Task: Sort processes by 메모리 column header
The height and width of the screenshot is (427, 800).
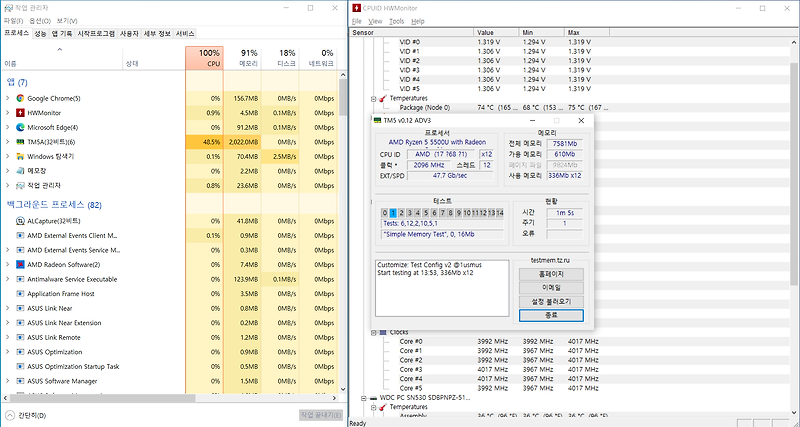Action: [242, 58]
